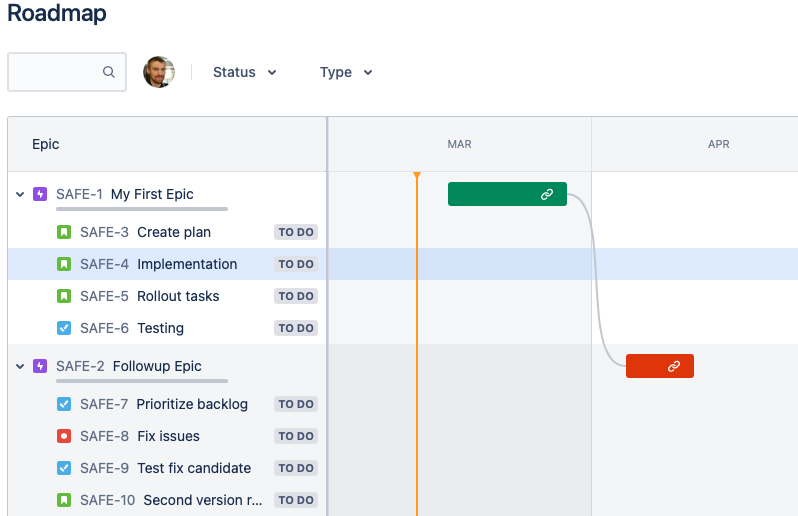Click the task icon next to SAFE-6
The height and width of the screenshot is (516, 798).
(x=64, y=328)
